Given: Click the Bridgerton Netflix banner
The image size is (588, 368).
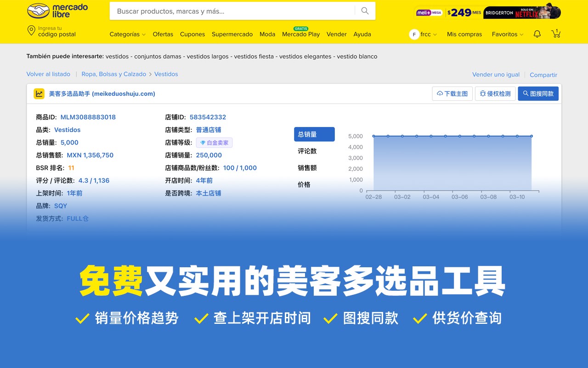Looking at the screenshot, I should click(522, 11).
